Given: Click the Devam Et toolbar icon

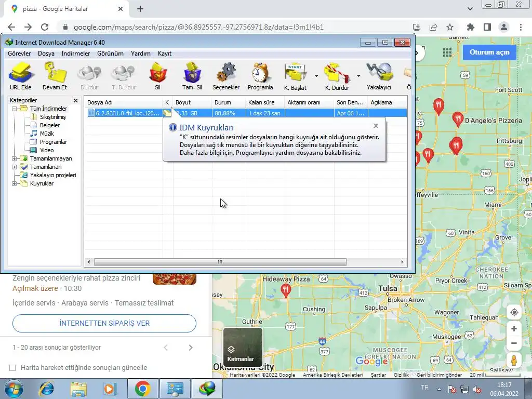Looking at the screenshot, I should click(55, 76).
